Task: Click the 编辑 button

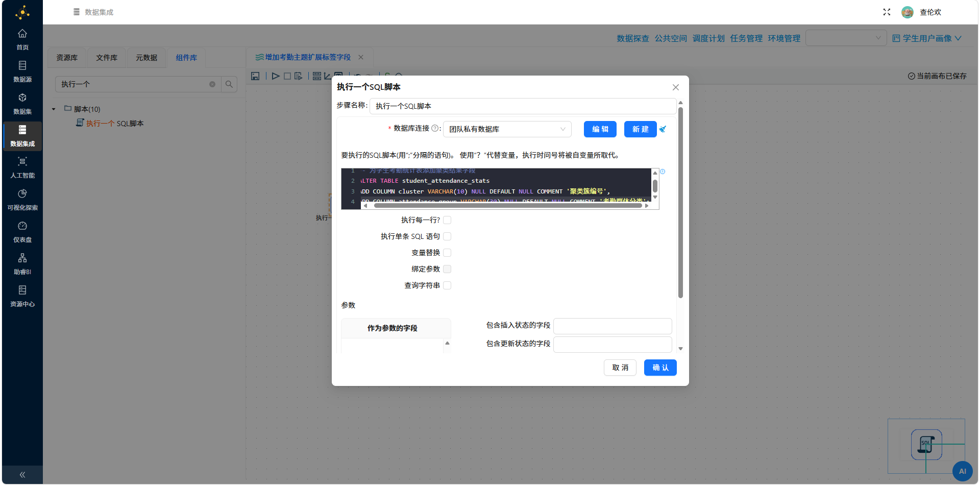Action: coord(600,129)
